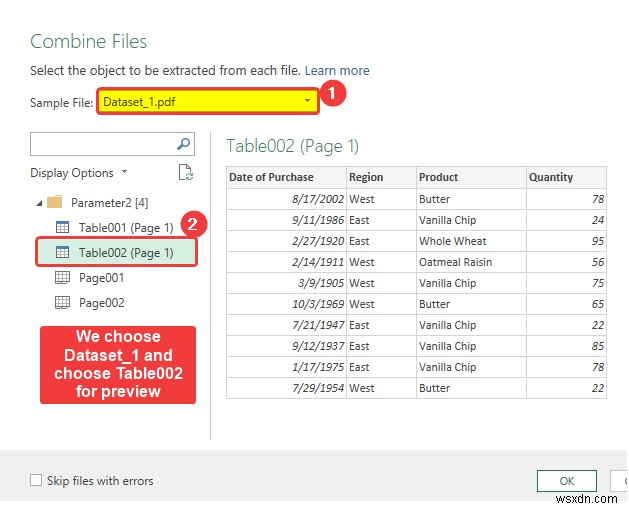Click the Whole Wheat product cell
This screenshot has width=629, height=509.
tap(471, 241)
